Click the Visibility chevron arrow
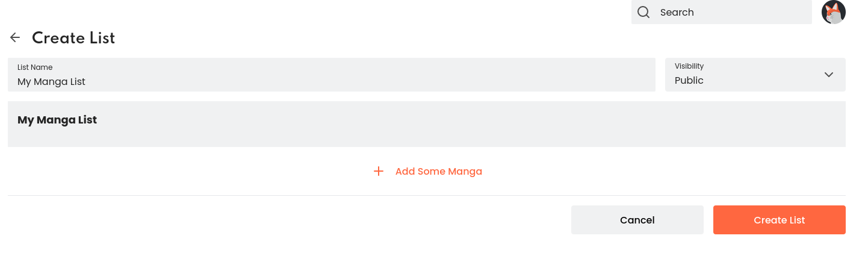This screenshot has width=868, height=253. coord(828,75)
